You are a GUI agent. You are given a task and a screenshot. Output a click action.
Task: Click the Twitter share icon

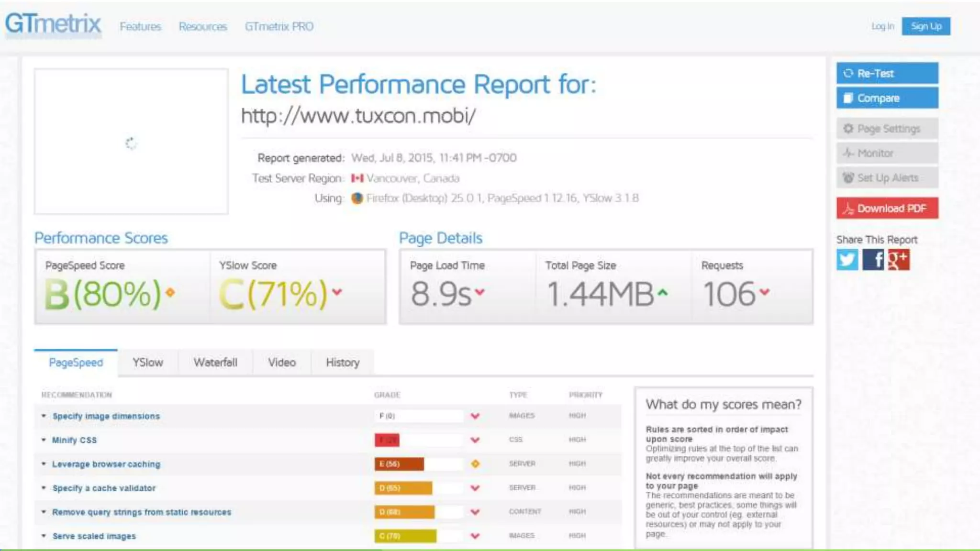click(847, 260)
